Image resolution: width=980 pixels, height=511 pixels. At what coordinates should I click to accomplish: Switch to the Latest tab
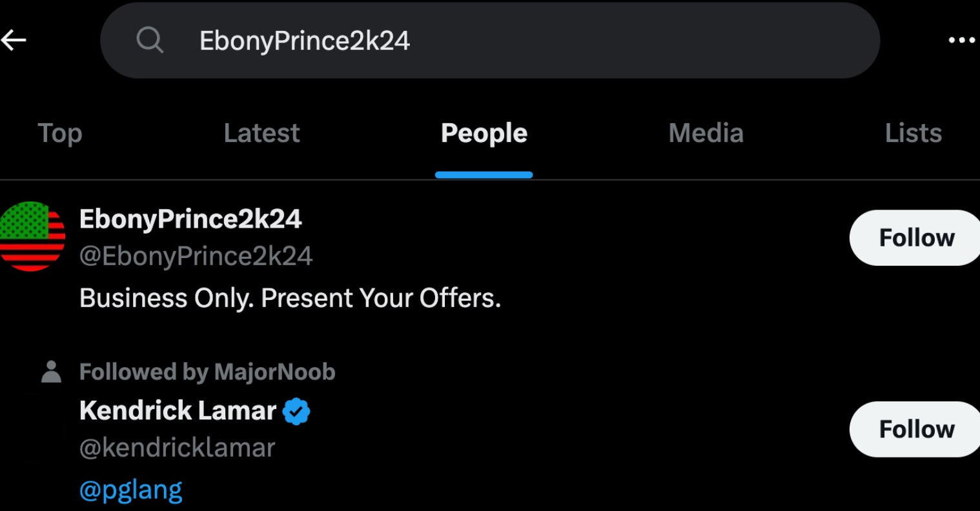tap(261, 134)
